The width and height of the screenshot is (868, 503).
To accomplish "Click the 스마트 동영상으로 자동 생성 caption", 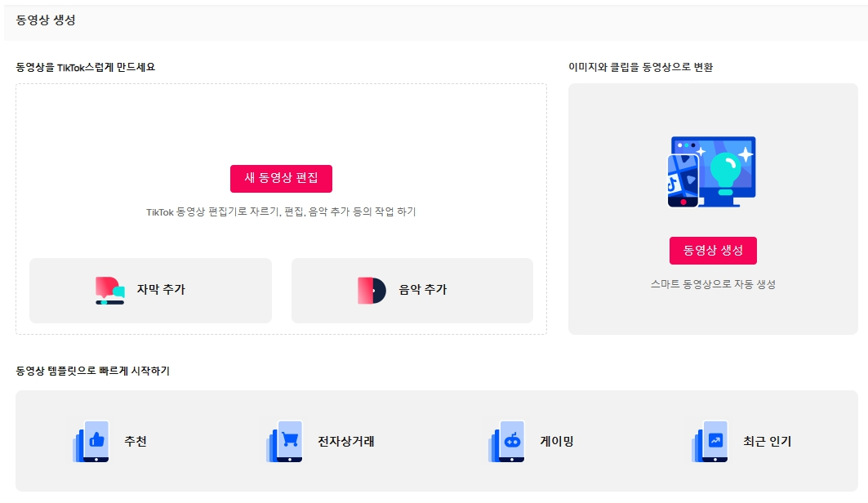I will (713, 284).
